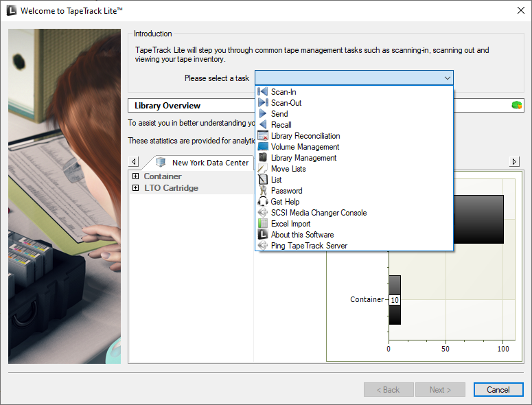This screenshot has width=532, height=405.
Task: Click the Next button
Action: click(x=440, y=390)
